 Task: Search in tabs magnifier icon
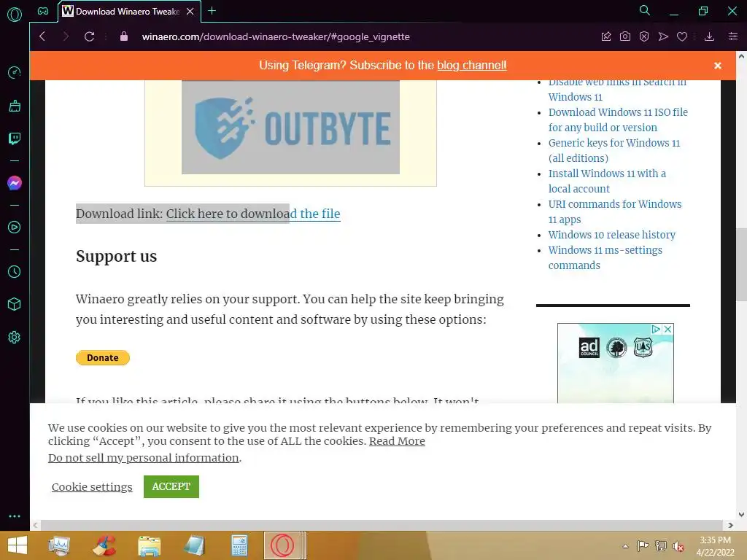click(x=645, y=10)
